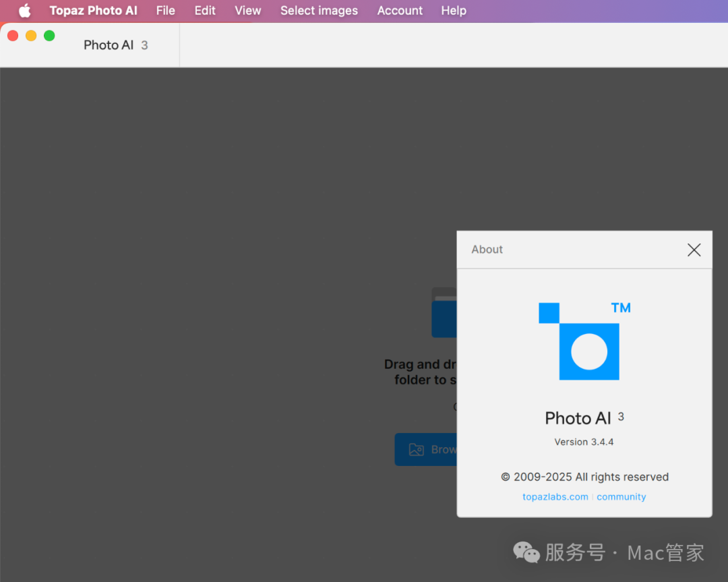Screen dimensions: 728x582
Task: Select the Photo AI 3 tab
Action: (115, 45)
